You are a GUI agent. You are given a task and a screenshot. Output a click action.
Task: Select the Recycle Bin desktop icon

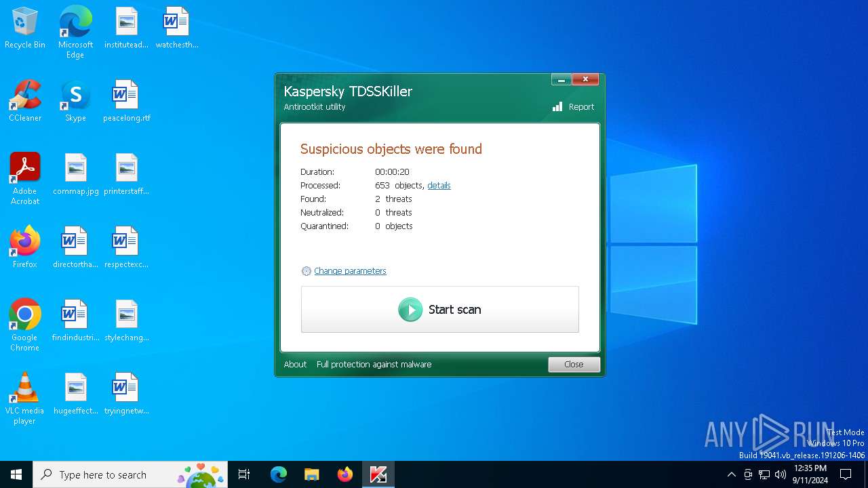25,28
